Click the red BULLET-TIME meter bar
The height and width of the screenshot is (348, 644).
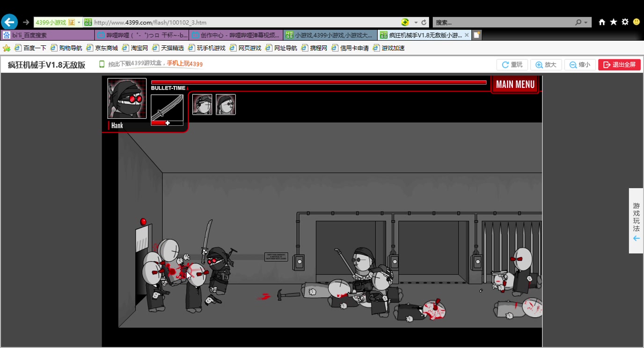pos(319,82)
